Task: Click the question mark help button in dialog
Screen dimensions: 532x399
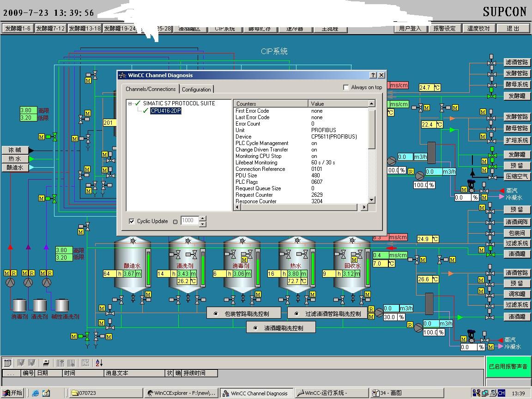Action: click(x=373, y=75)
